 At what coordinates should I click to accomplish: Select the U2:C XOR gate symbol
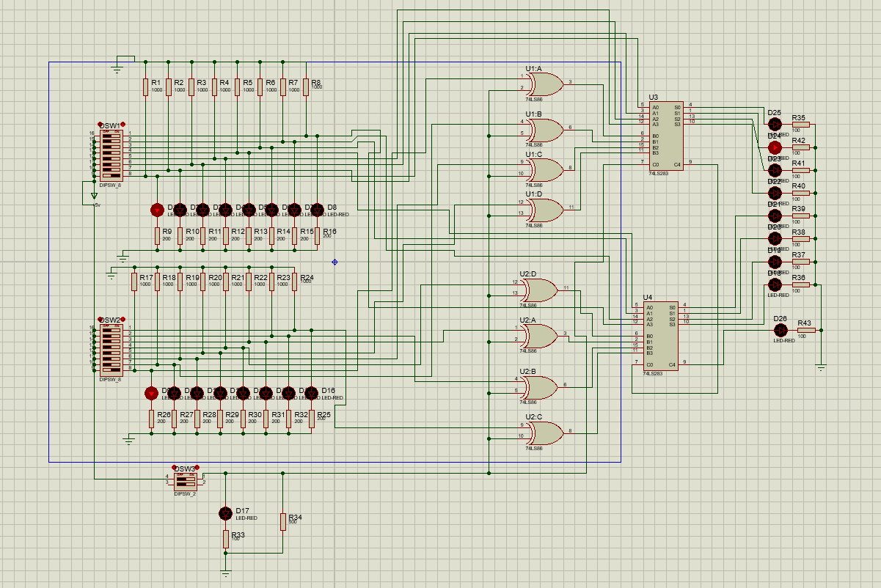pyautogui.click(x=545, y=433)
